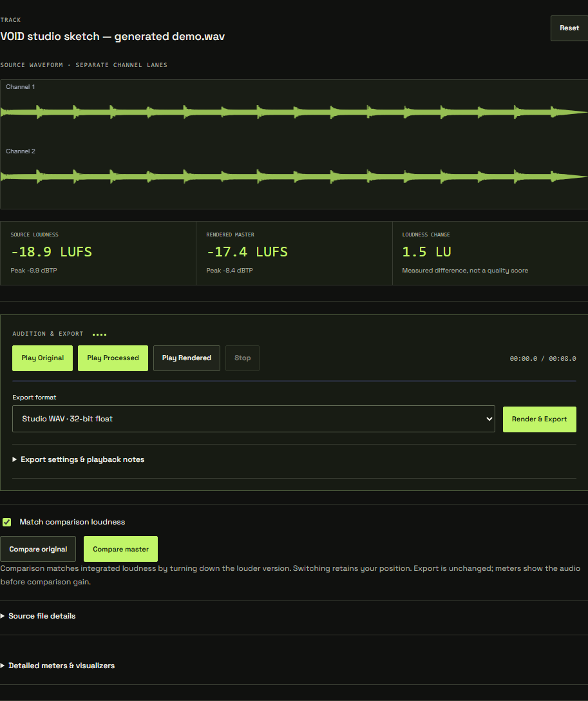Select the -17.4 LUFS rendered master value
Viewport: 588px width, 701px height.
pos(247,252)
